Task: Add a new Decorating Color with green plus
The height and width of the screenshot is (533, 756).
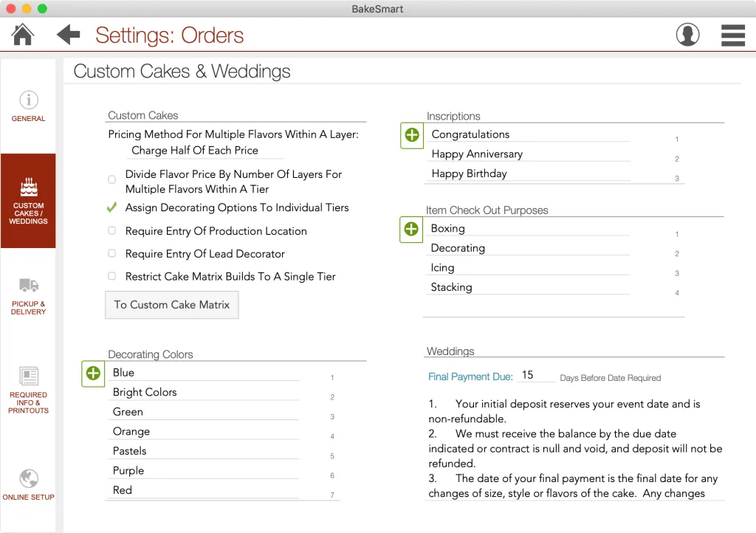Action: (92, 374)
